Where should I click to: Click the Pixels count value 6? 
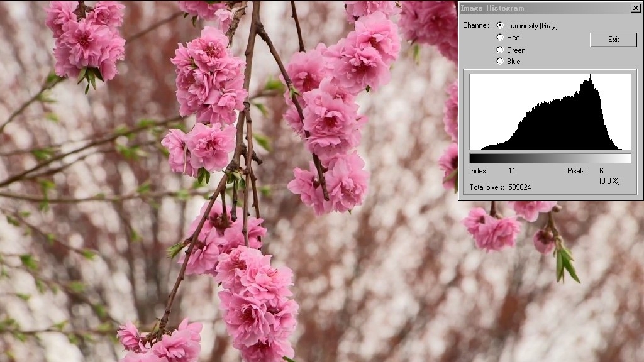point(601,171)
